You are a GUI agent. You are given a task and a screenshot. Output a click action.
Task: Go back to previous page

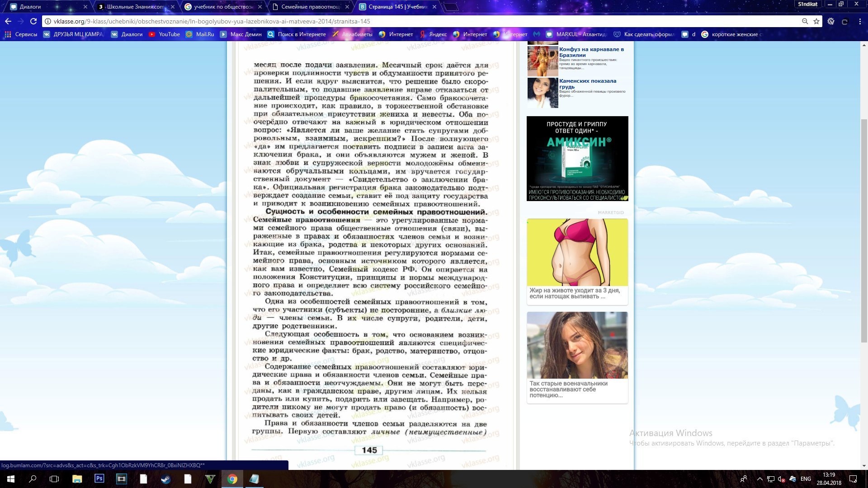[8, 21]
